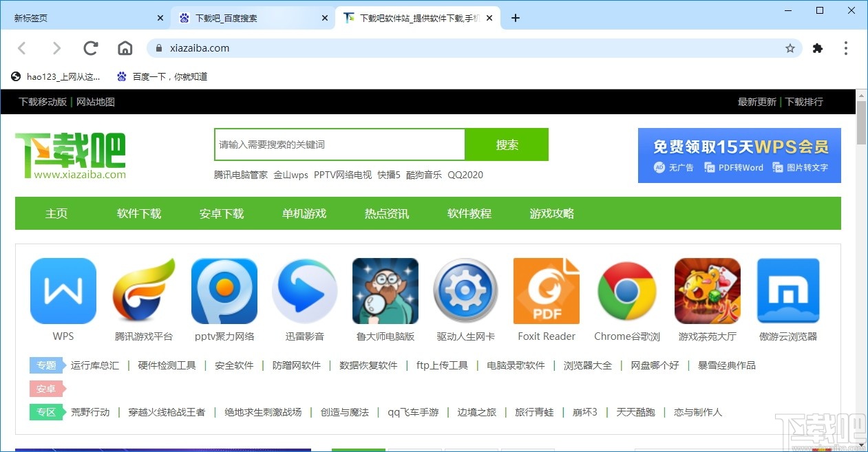Click the browser home icon
This screenshot has width=868, height=452.
coord(125,48)
